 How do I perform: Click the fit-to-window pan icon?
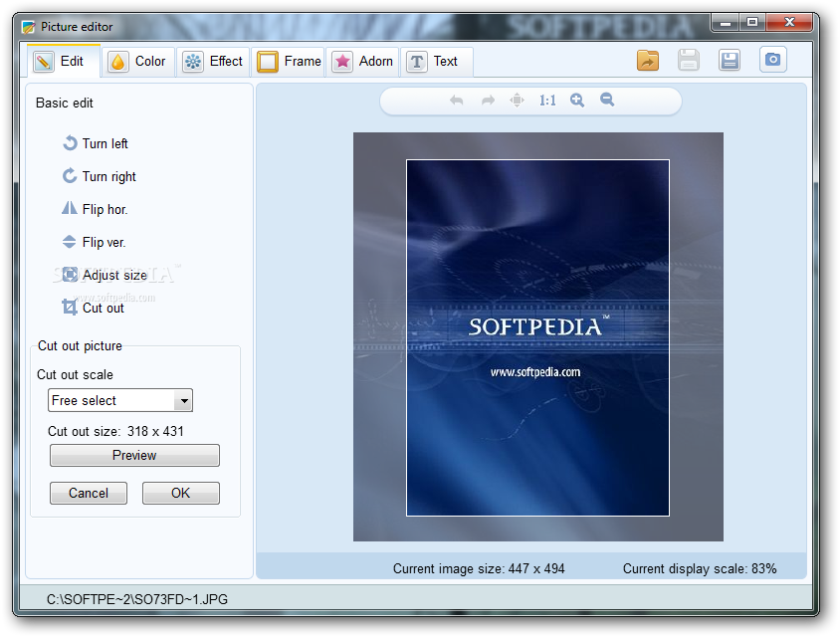[x=517, y=101]
